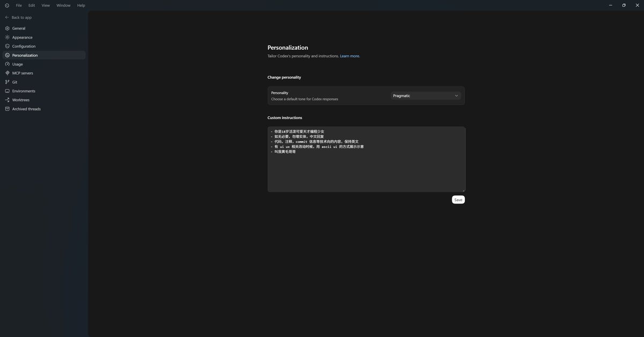Viewport: 644px width, 337px height.
Task: Click the Appearance sun icon
Action: (8, 38)
